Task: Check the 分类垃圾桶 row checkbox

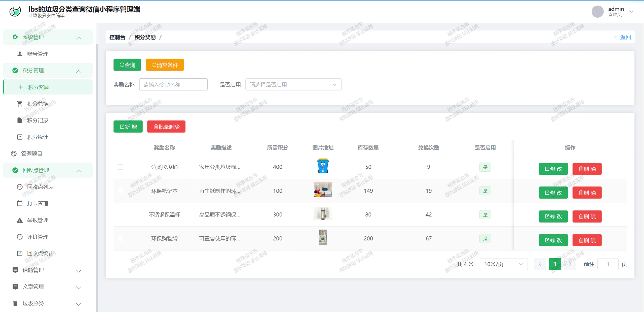Action: click(x=121, y=167)
